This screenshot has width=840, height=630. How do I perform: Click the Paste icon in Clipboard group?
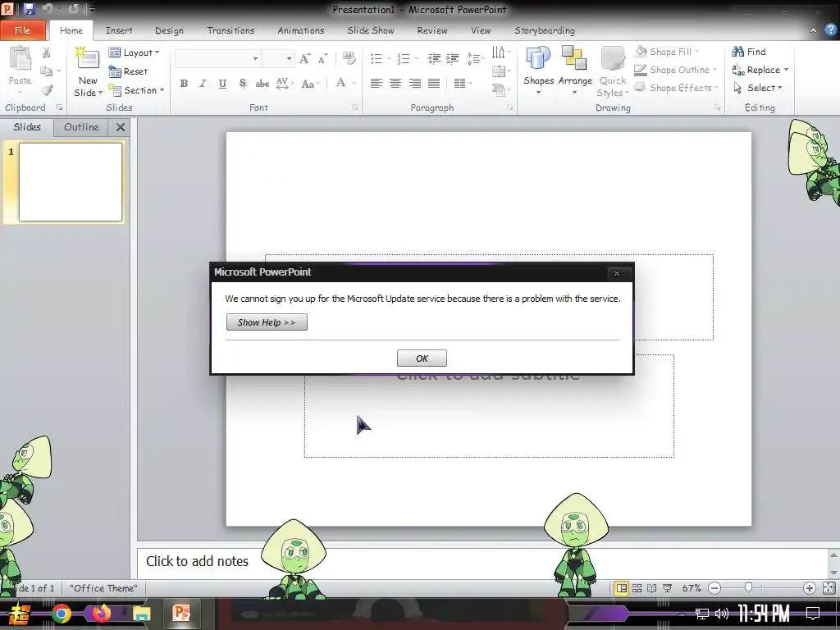pyautogui.click(x=21, y=59)
